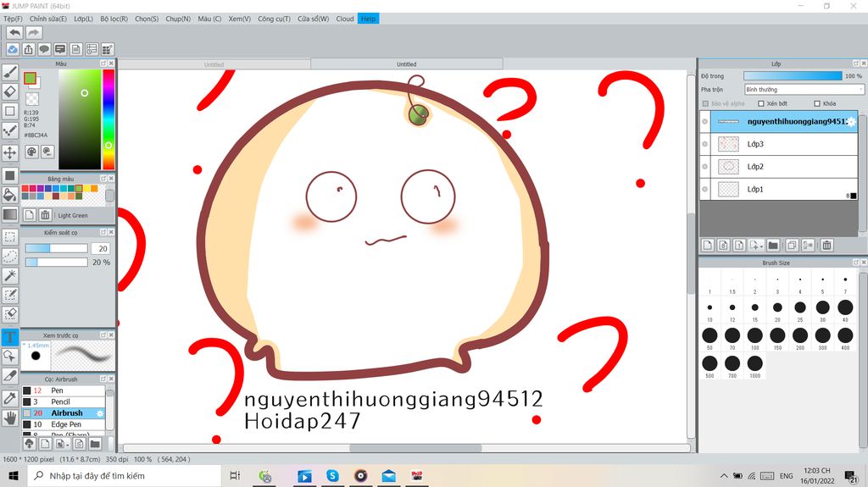Select the Select Pen tool

[x=10, y=295]
